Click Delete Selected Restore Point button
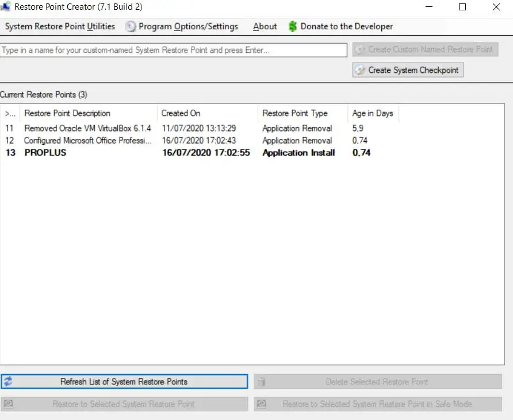This screenshot has width=513, height=420. pos(378,382)
